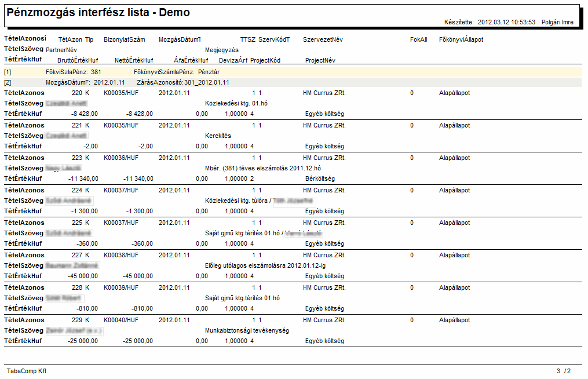Click the SzervezetNév column header
This screenshot has width=588, height=379.
[x=323, y=39]
